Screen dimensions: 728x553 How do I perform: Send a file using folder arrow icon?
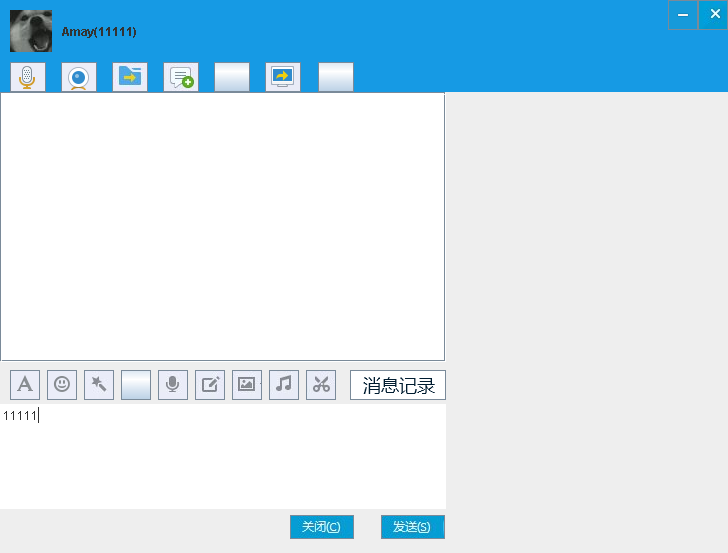point(130,77)
